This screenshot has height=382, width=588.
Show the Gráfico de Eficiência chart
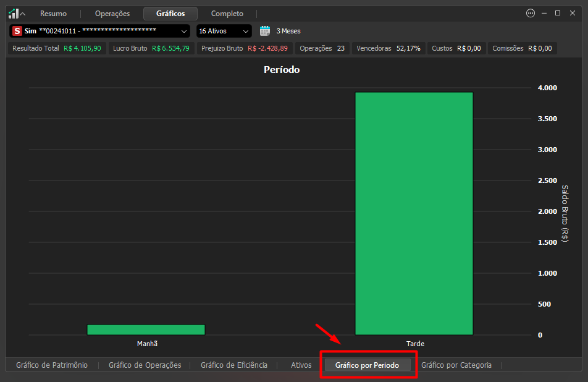point(234,365)
